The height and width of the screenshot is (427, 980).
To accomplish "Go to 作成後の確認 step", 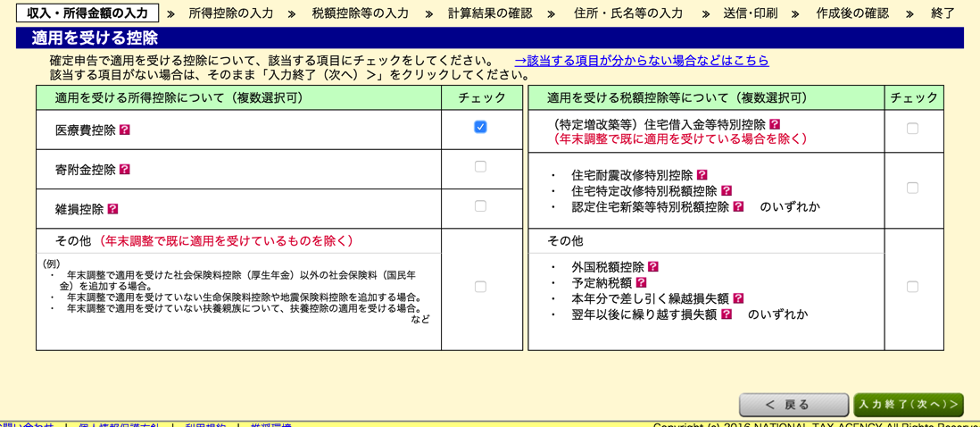I will tap(852, 13).
